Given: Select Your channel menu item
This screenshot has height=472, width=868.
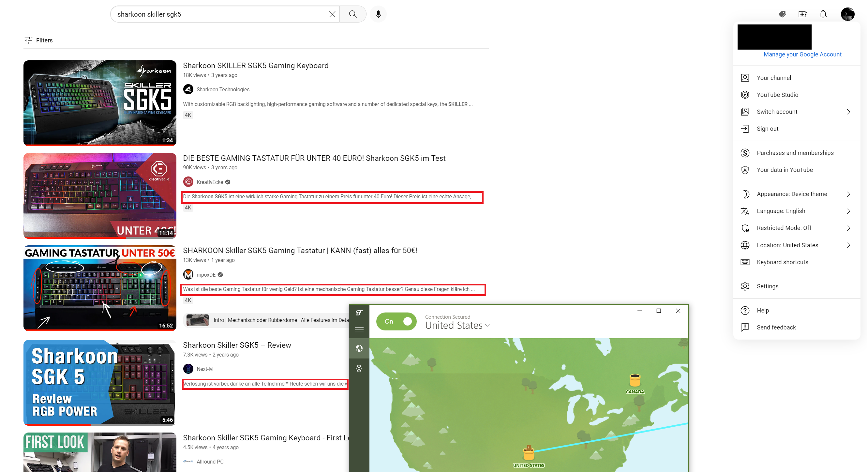Looking at the screenshot, I should 774,78.
